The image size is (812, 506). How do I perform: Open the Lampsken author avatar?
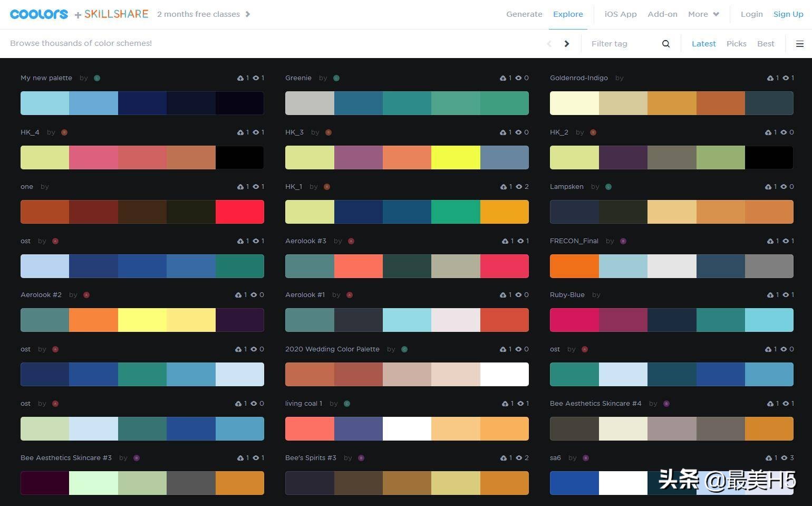pyautogui.click(x=608, y=187)
